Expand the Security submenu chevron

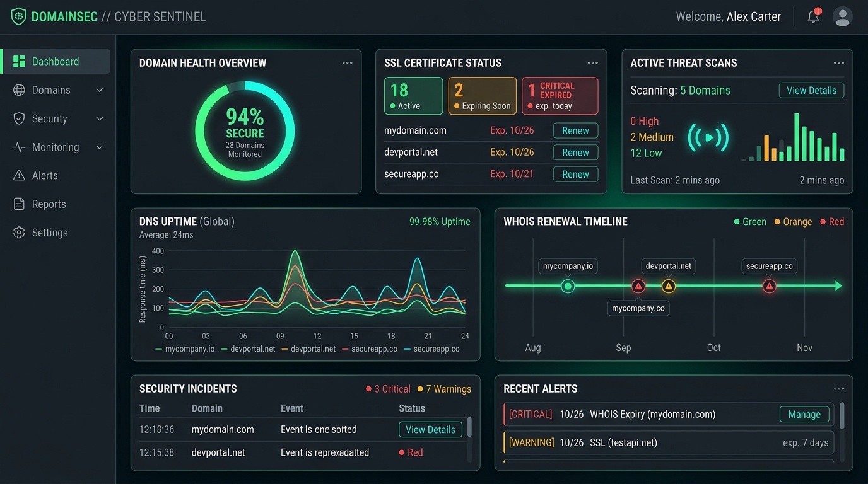coord(100,118)
